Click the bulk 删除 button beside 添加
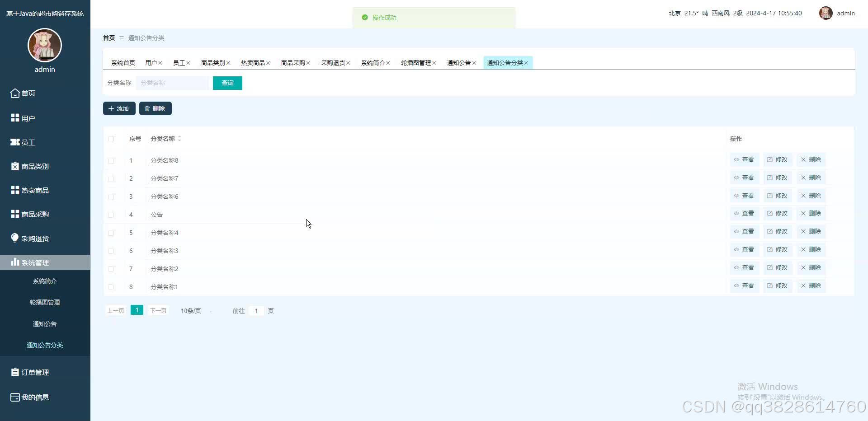Image resolution: width=868 pixels, height=421 pixels. point(155,108)
